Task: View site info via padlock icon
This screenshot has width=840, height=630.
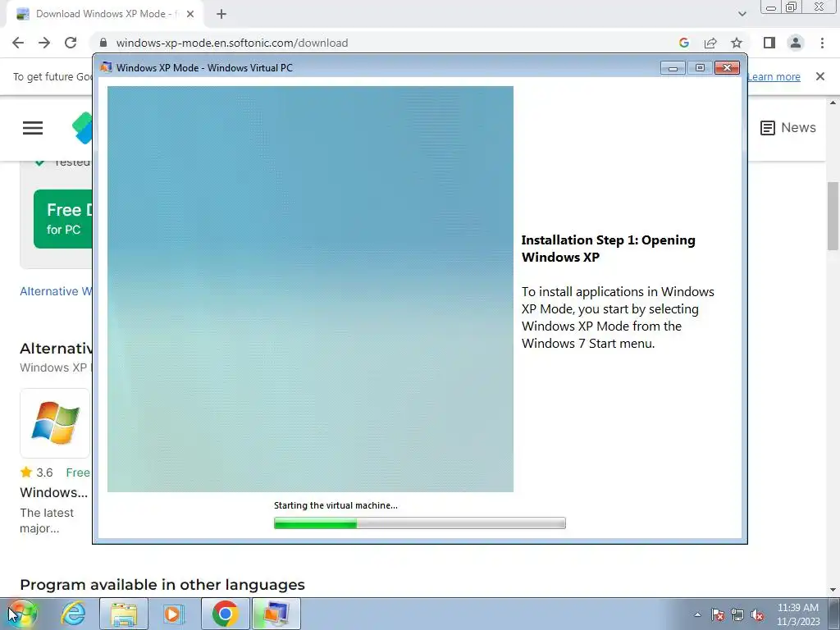Action: click(x=103, y=43)
